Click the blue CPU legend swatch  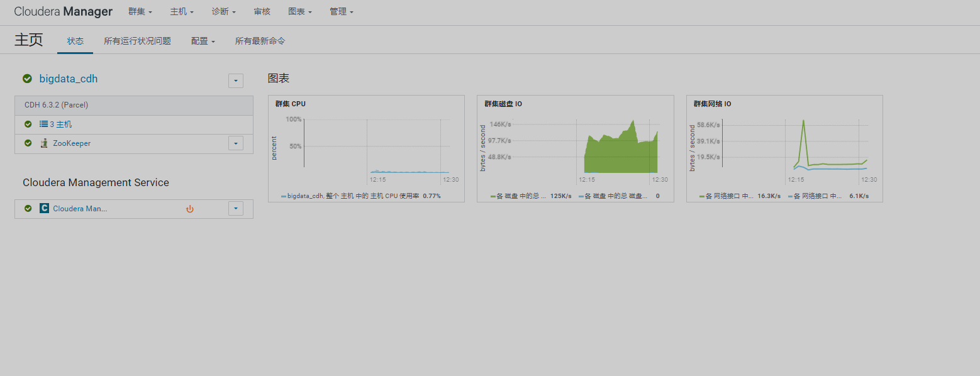pyautogui.click(x=284, y=196)
